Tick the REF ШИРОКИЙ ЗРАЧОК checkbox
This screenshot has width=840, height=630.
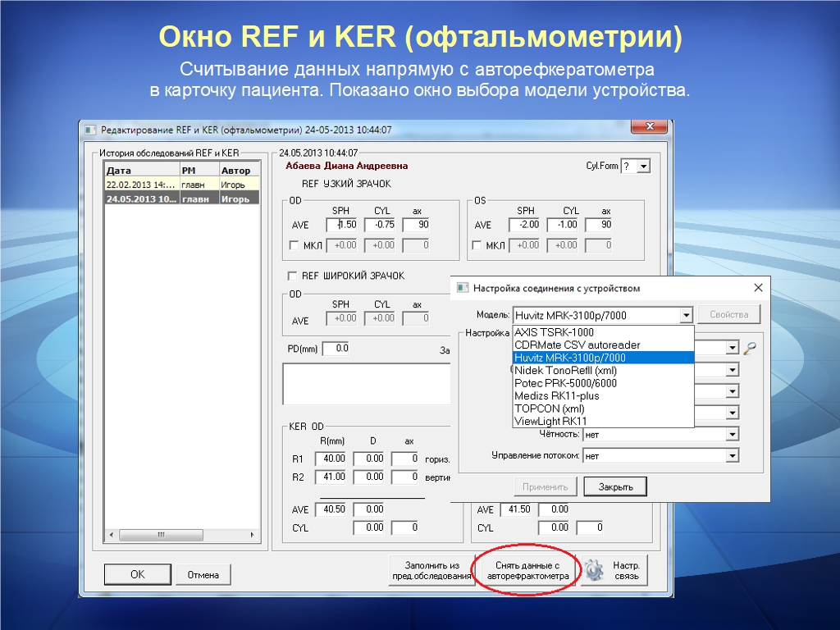tap(292, 276)
